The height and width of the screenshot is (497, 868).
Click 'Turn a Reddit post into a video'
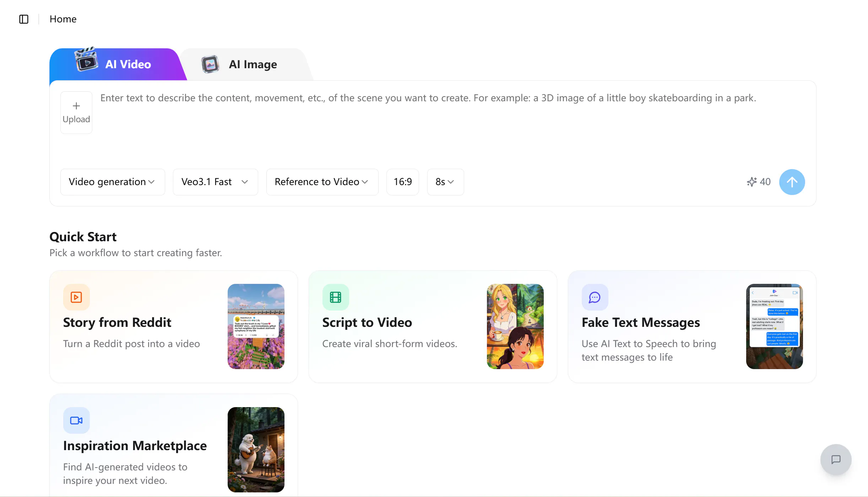(131, 344)
